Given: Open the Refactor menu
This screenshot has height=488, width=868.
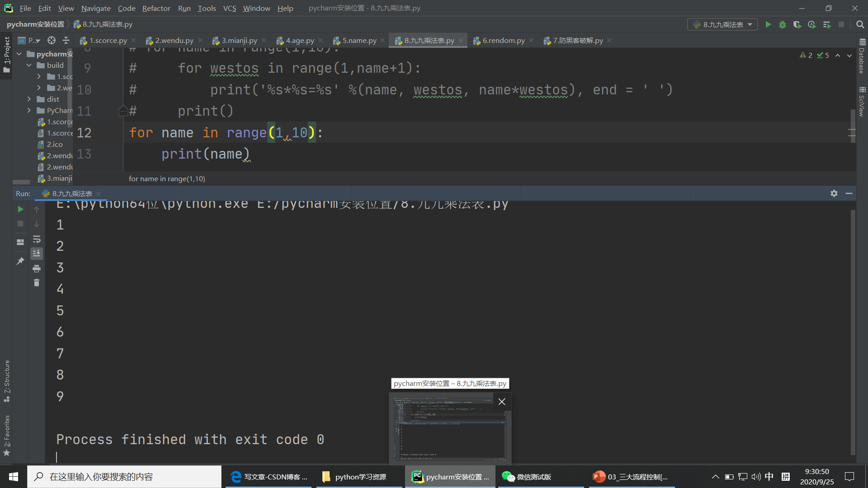Looking at the screenshot, I should pyautogui.click(x=156, y=8).
